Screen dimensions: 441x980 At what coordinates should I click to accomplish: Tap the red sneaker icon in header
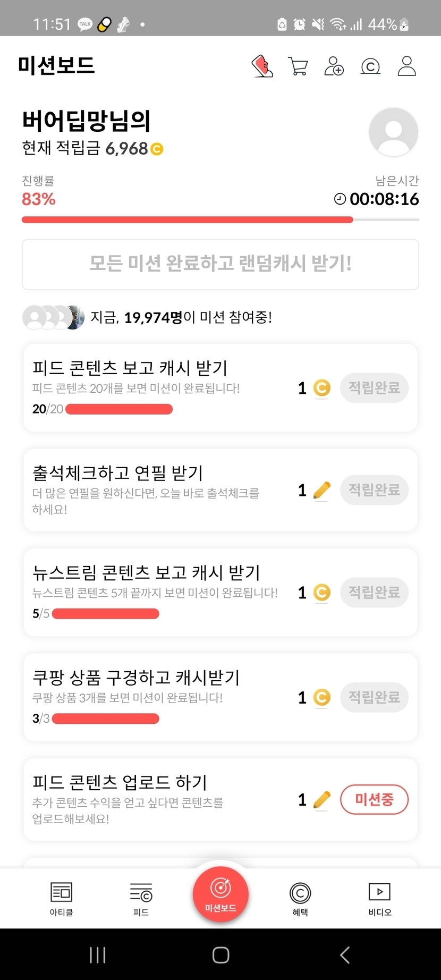point(262,66)
